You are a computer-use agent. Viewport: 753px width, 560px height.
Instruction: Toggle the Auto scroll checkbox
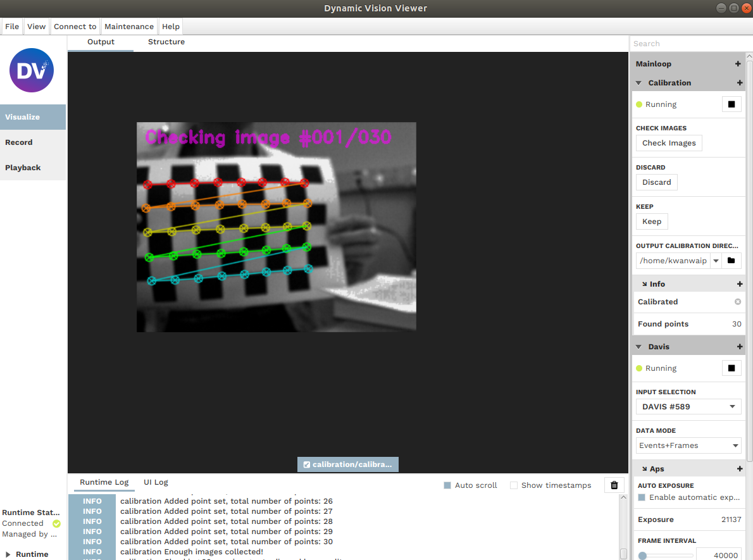coord(447,485)
